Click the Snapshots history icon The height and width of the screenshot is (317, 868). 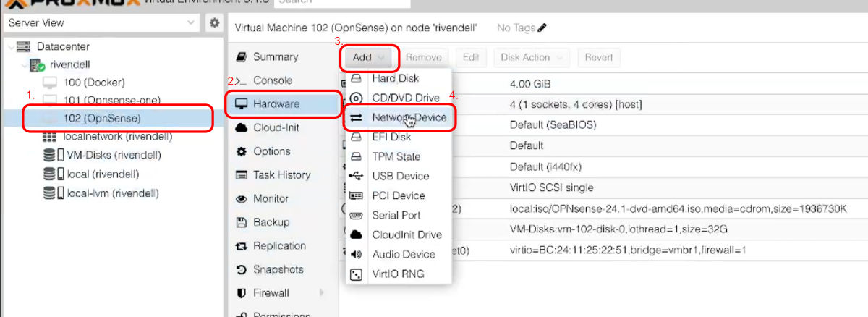[x=241, y=269]
